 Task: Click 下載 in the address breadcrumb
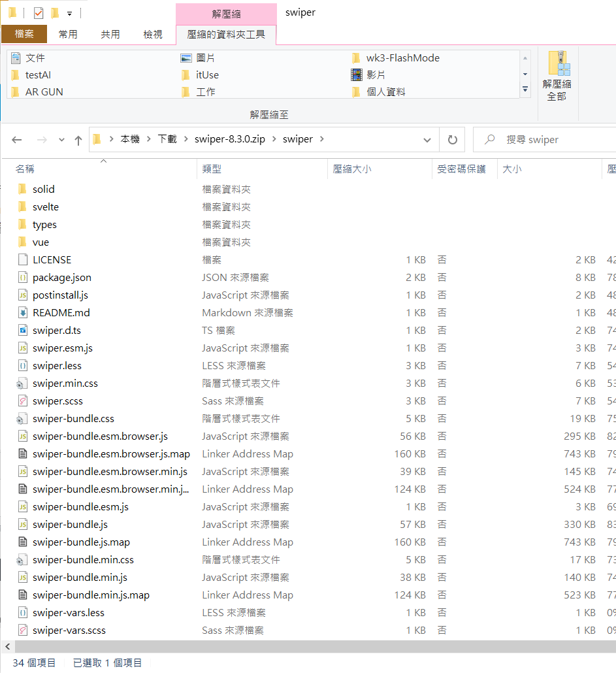[167, 139]
